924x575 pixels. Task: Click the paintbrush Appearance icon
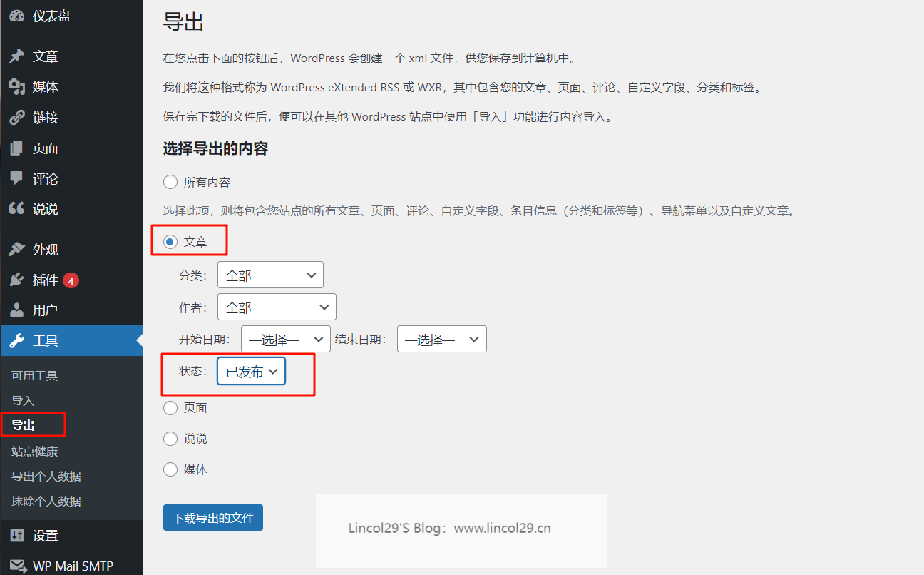click(x=16, y=250)
